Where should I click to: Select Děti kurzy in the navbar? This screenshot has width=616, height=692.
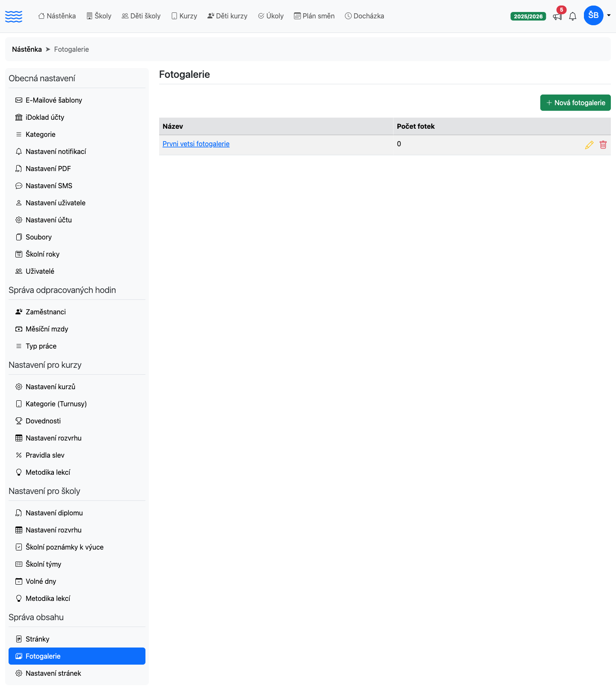227,16
